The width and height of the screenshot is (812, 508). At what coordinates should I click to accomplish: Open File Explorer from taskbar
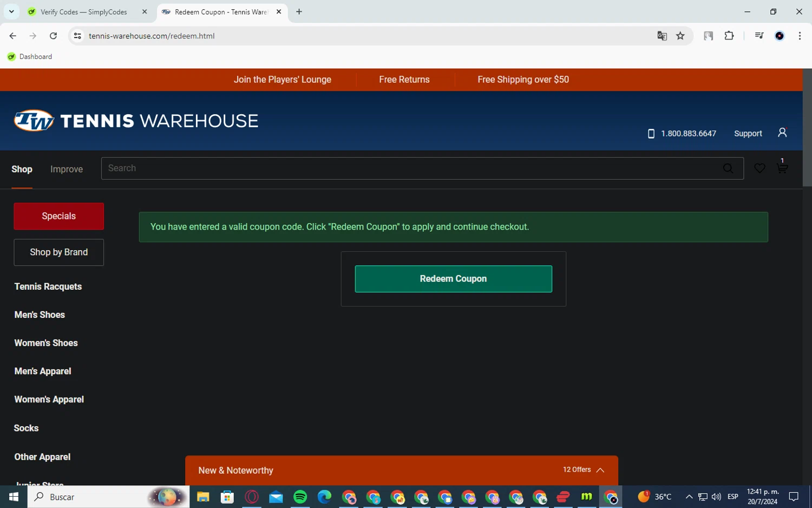tap(203, 497)
